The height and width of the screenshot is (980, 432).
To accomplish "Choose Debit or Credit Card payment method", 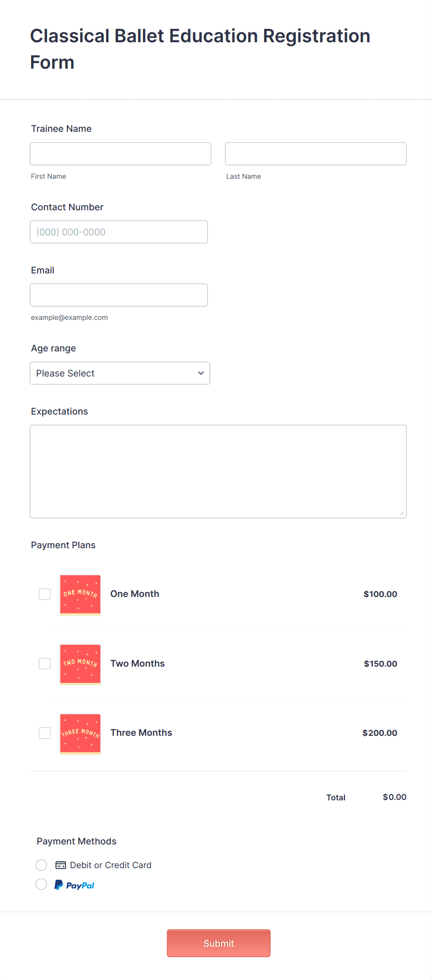I will [x=41, y=865].
